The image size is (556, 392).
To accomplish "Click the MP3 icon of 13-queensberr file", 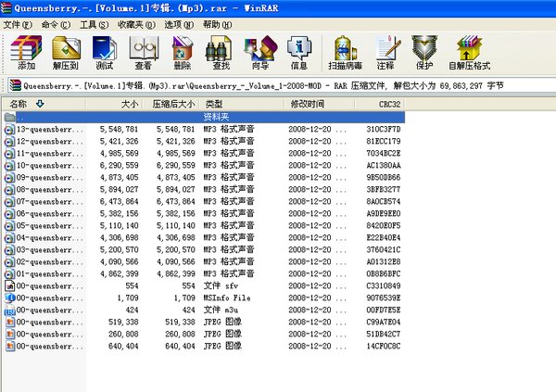I will [9, 130].
